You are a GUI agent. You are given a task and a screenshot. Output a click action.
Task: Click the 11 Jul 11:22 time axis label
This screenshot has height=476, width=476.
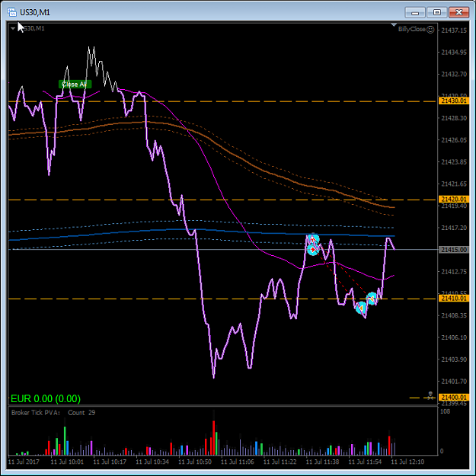click(280, 462)
